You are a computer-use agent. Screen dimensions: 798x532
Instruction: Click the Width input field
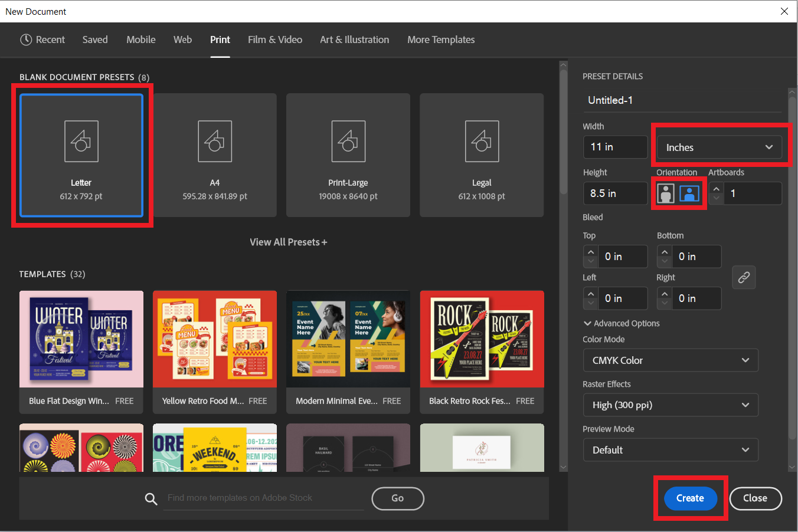615,147
